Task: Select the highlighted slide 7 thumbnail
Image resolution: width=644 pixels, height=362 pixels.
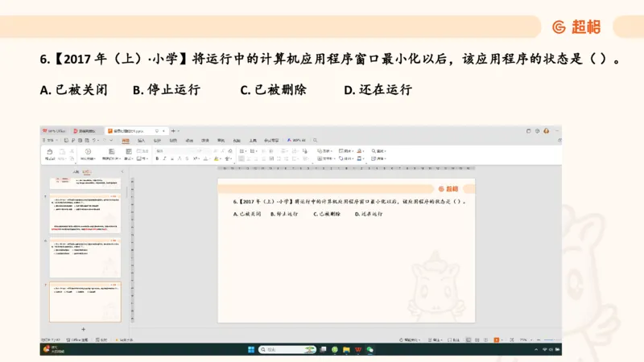Action: (x=85, y=302)
